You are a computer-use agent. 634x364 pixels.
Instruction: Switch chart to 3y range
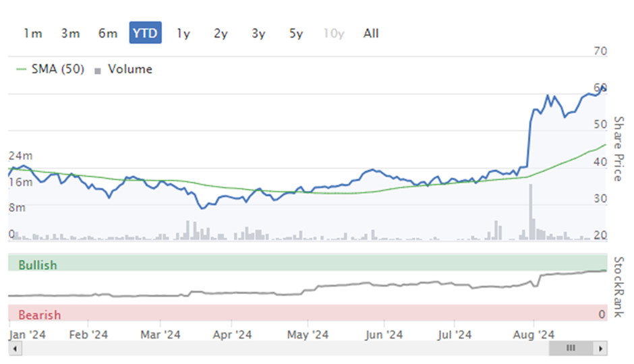coord(258,34)
